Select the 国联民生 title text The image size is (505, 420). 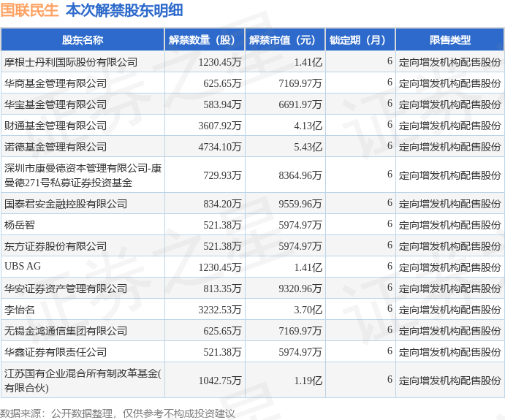tap(29, 10)
